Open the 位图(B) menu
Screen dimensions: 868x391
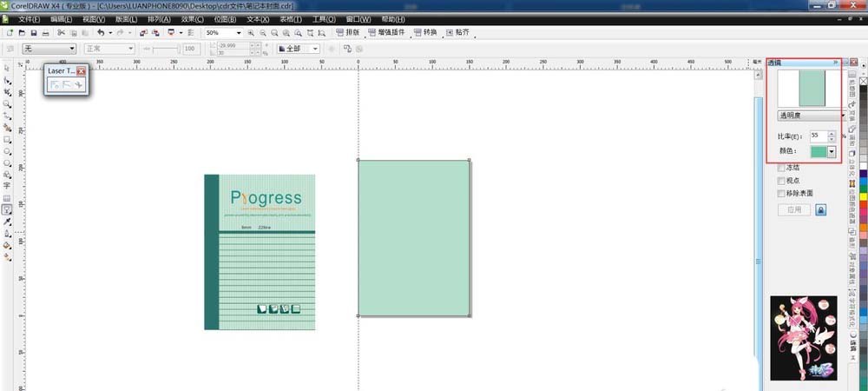click(x=226, y=19)
